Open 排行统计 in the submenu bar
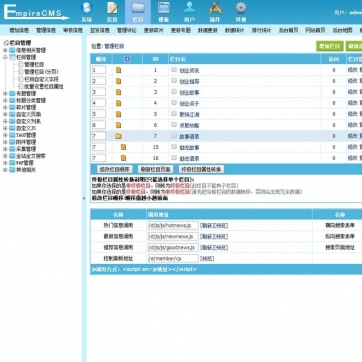The image size is (362, 362). point(262,30)
